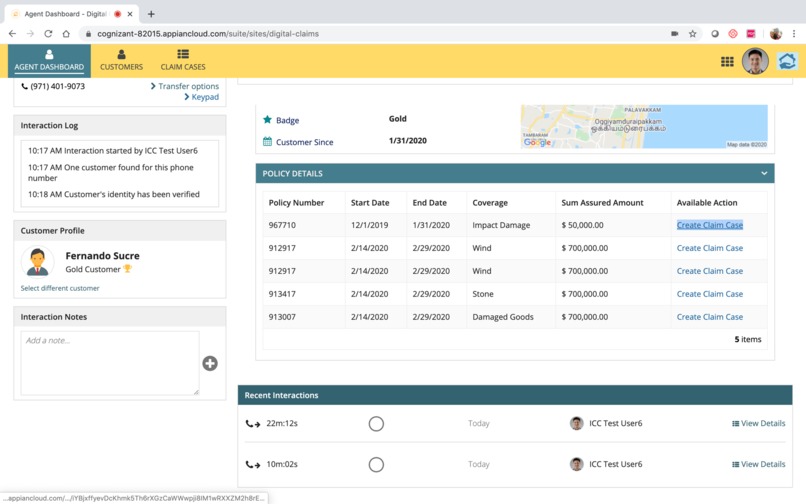Sort by Start Date column header
Screen dimensions: 806x504
(x=370, y=203)
